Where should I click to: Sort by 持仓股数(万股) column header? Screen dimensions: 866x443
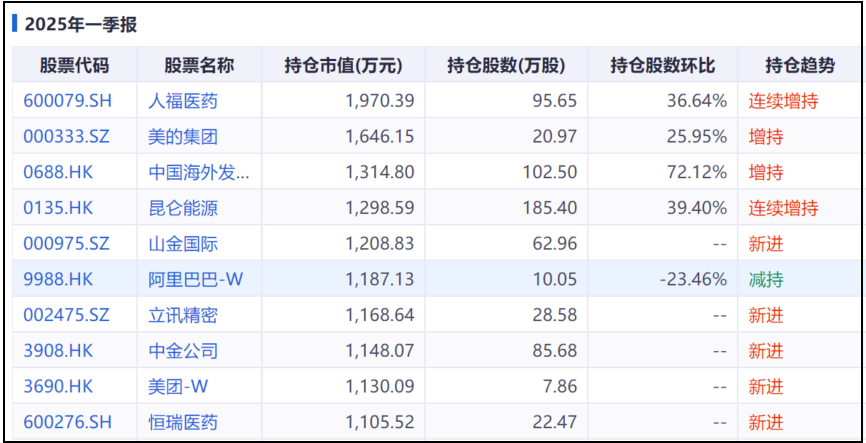506,66
